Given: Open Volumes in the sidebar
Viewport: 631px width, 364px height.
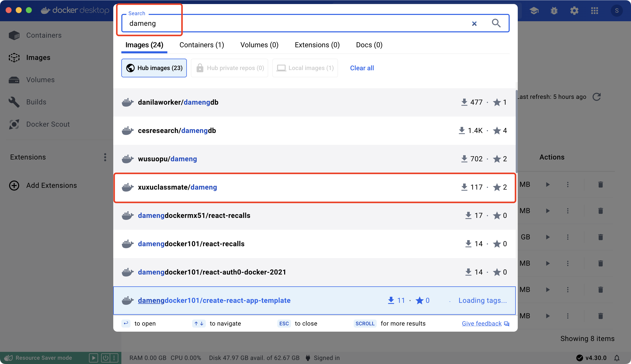Looking at the screenshot, I should (57, 80).
